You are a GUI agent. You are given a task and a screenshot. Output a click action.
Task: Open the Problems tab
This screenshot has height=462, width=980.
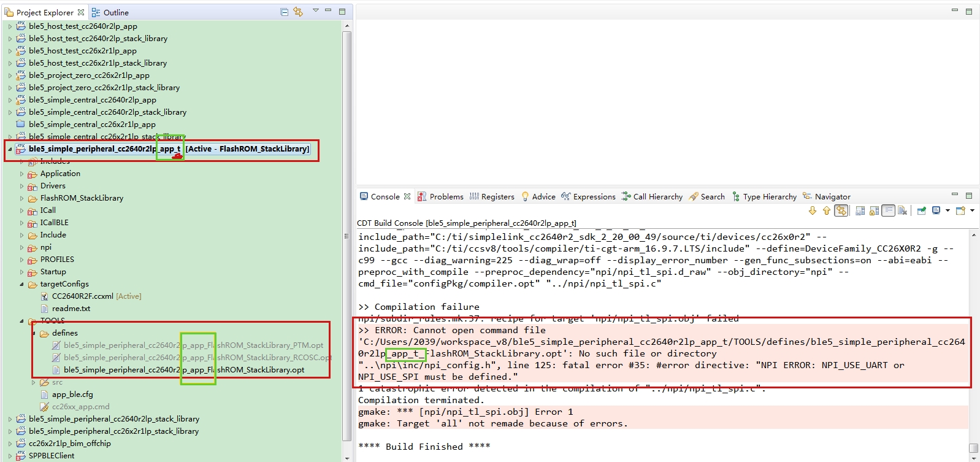pos(440,196)
